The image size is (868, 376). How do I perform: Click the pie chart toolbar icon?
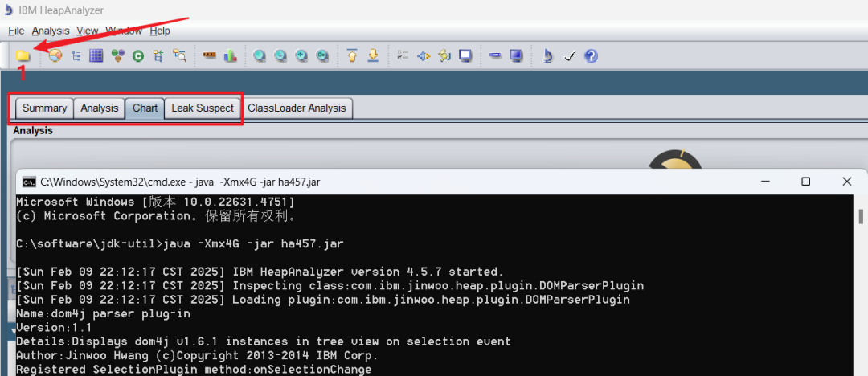(55, 55)
